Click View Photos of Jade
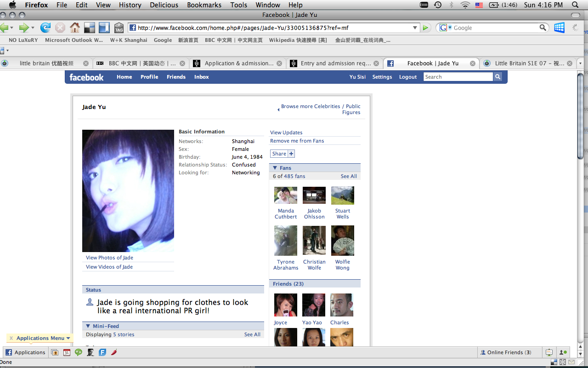This screenshot has width=588, height=368. coord(109,258)
